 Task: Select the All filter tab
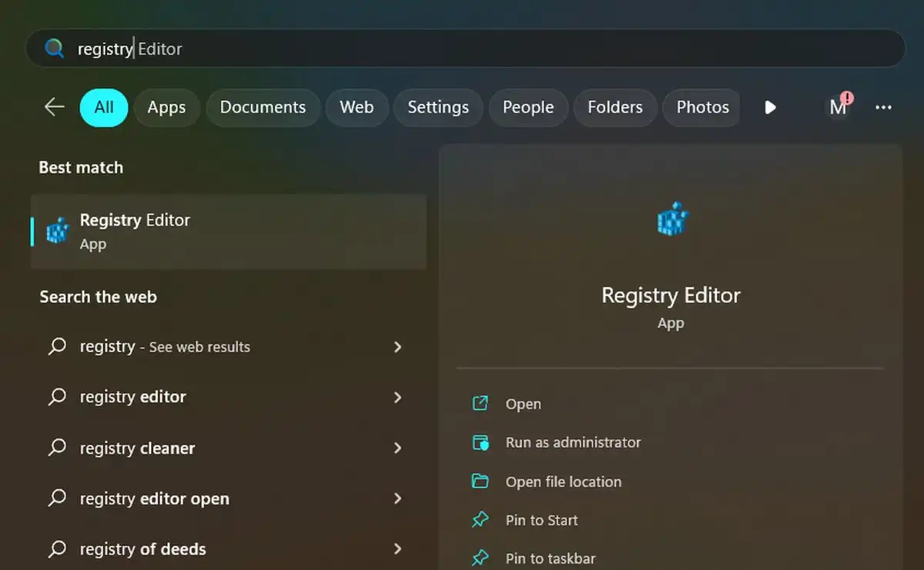pos(104,107)
